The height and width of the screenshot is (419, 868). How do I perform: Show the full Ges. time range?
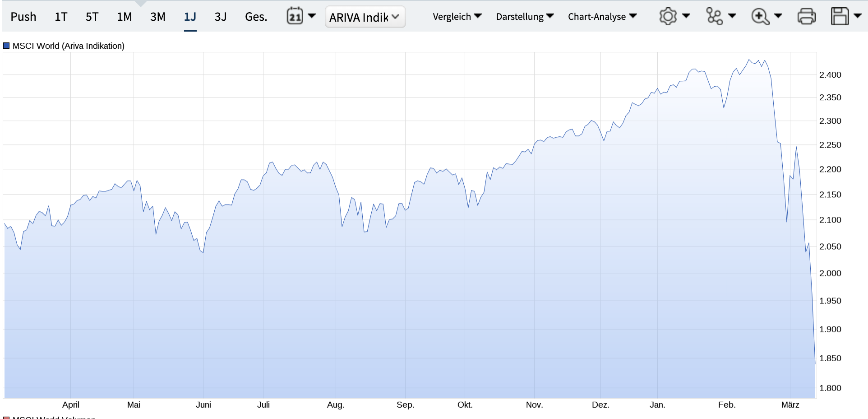point(256,17)
